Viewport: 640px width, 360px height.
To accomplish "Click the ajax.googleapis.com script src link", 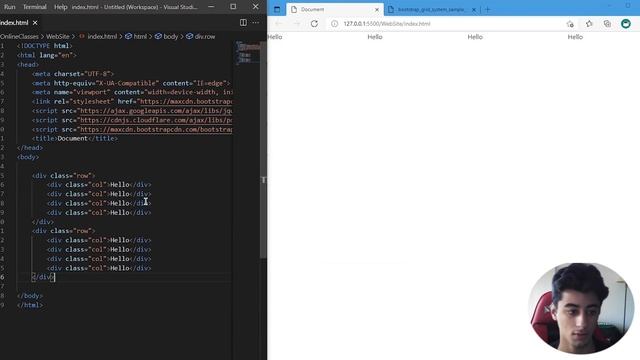I will (x=156, y=111).
